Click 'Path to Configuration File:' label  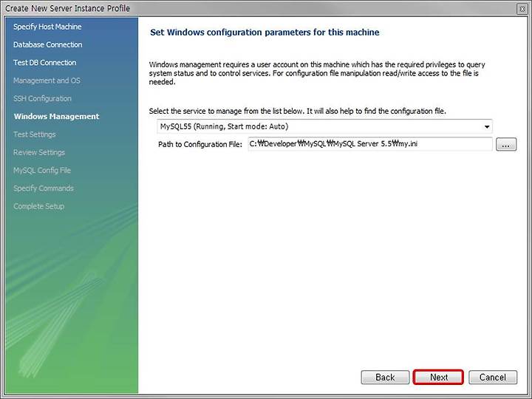(200, 145)
